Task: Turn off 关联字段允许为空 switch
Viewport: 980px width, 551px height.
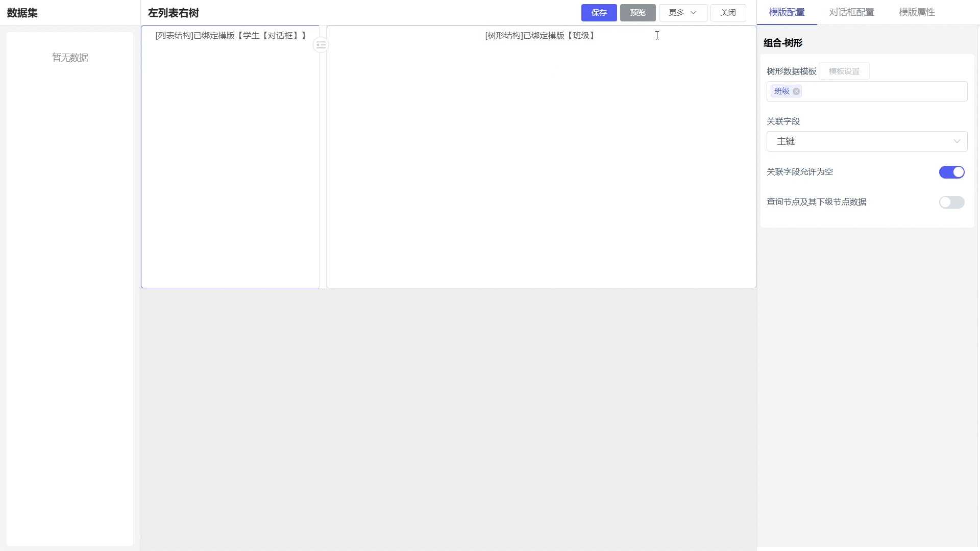Action: pyautogui.click(x=951, y=172)
